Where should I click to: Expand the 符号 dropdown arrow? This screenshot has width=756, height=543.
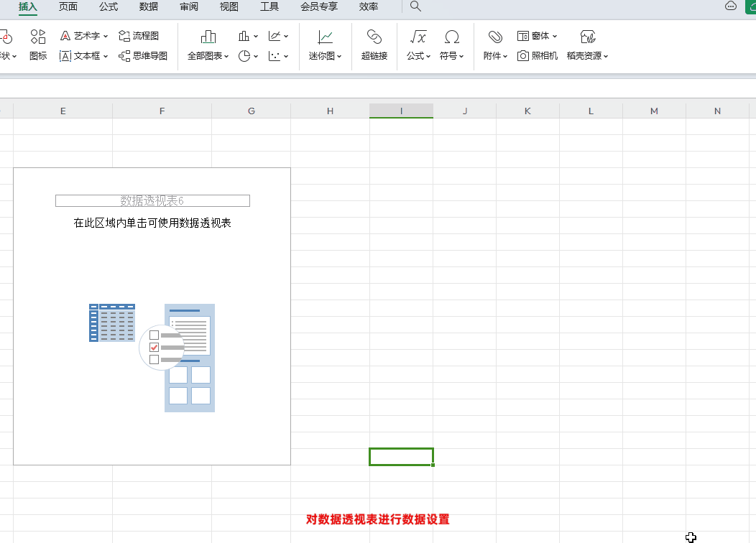pos(461,56)
